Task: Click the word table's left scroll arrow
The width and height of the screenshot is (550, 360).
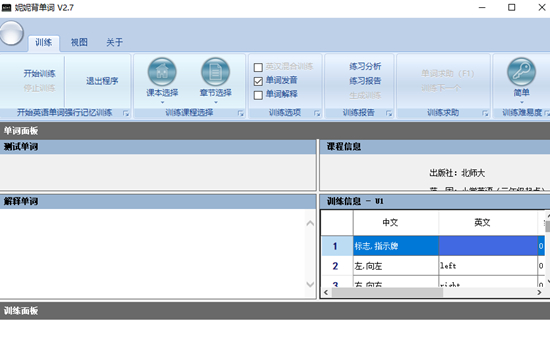Action: click(326, 292)
